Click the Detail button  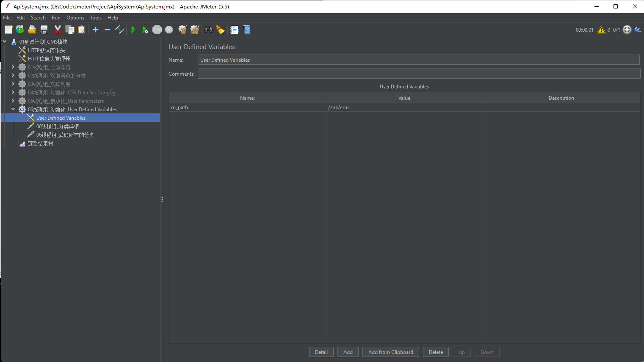321,352
